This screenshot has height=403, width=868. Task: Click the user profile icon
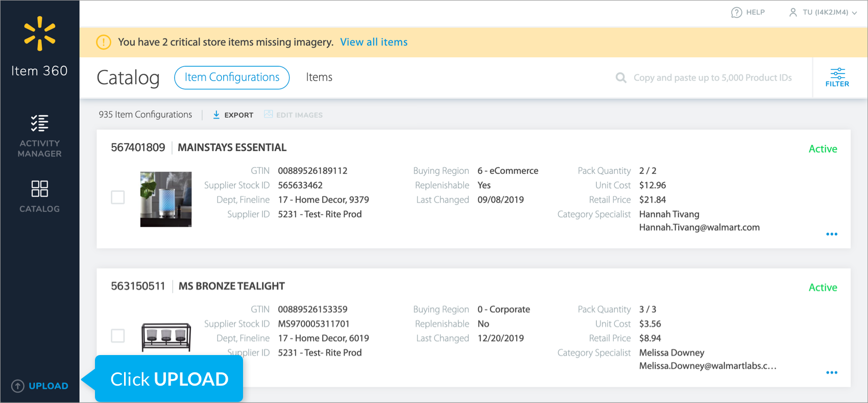point(793,12)
